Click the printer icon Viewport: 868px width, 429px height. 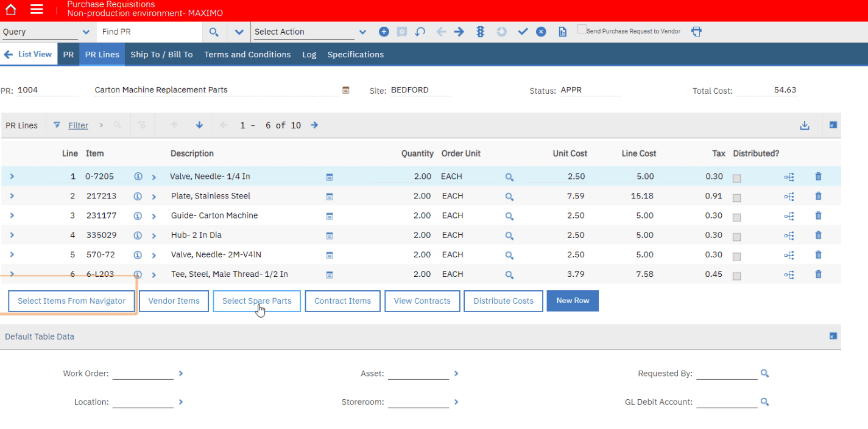(x=696, y=31)
